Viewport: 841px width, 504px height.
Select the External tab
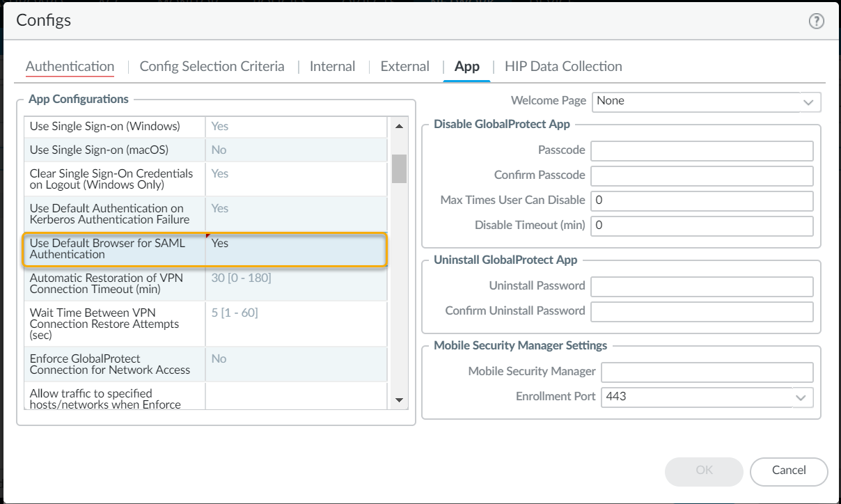pos(404,67)
